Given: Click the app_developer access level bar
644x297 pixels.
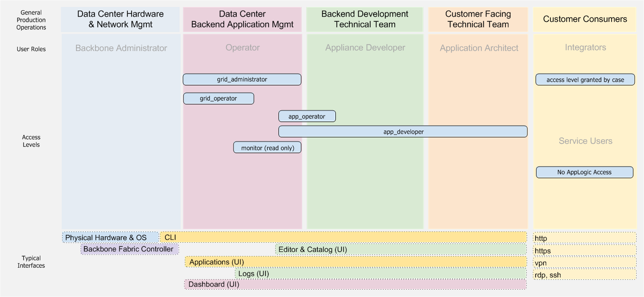Looking at the screenshot, I should tap(403, 131).
